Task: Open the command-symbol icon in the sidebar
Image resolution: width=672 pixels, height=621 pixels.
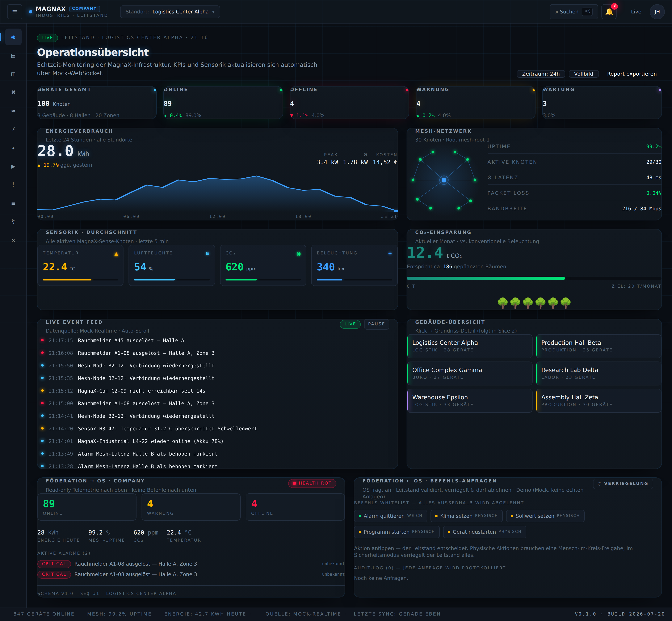Action: tap(13, 92)
